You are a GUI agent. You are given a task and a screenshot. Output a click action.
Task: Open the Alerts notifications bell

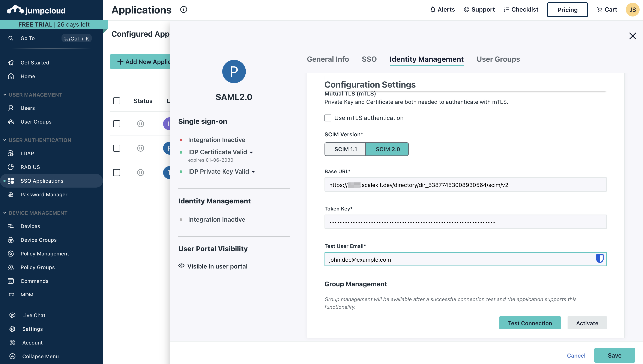[442, 9]
